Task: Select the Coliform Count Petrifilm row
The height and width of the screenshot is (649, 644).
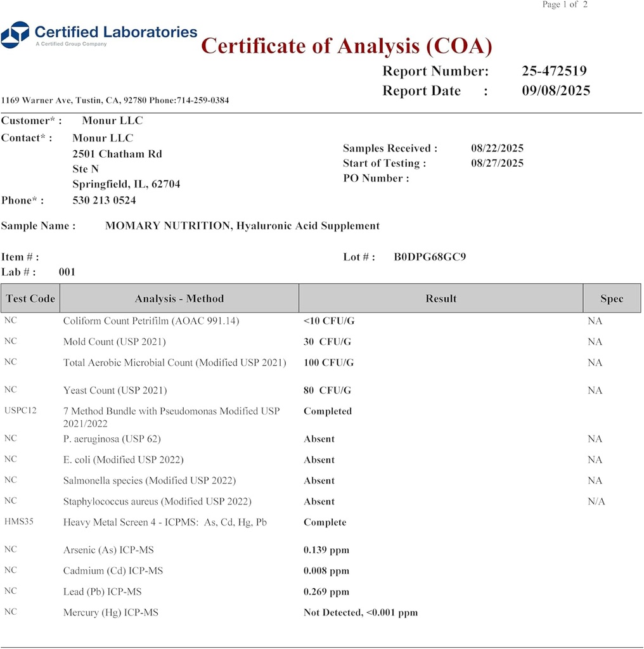Action: coord(151,321)
